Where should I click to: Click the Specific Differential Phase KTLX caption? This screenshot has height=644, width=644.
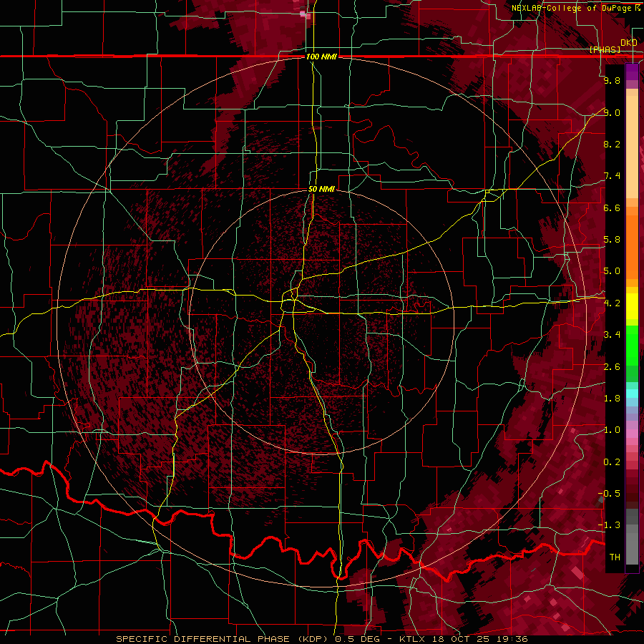[x=321, y=639]
